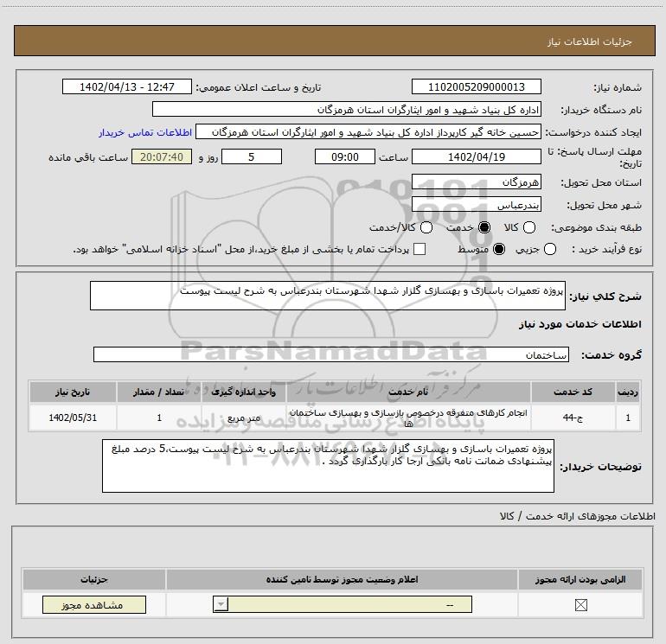Click the واحد اندازه گیری column header
This screenshot has height=644, width=666.
(243, 392)
